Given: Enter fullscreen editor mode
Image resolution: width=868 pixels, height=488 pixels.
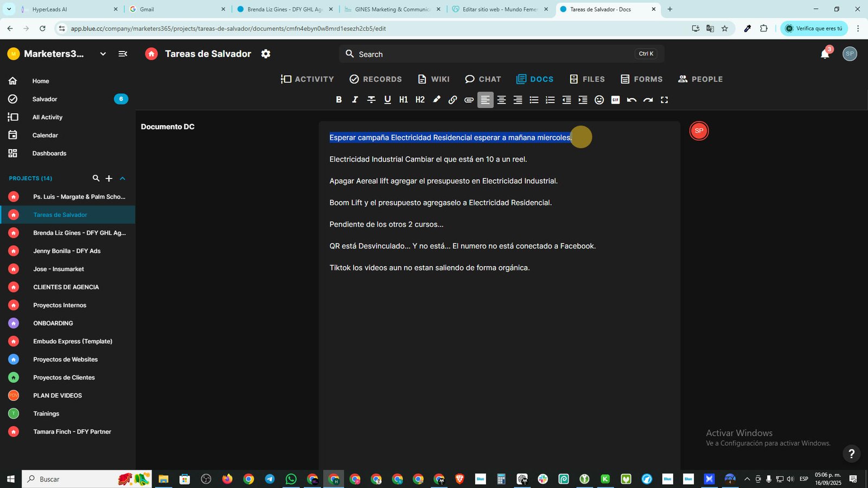Looking at the screenshot, I should [664, 100].
